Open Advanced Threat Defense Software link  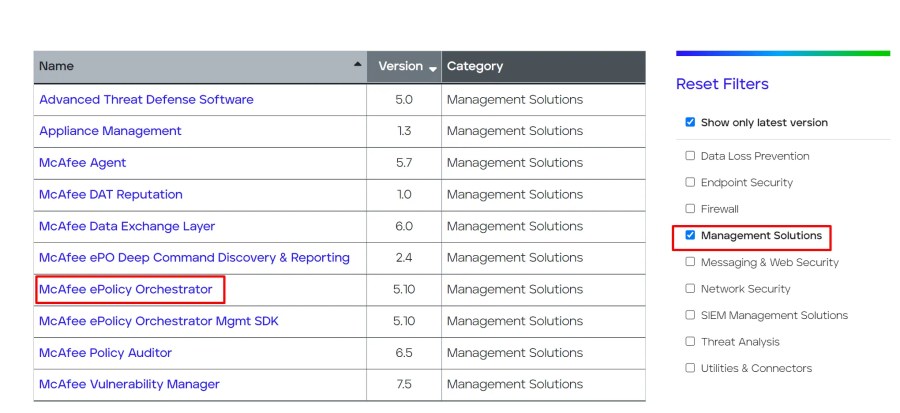pyautogui.click(x=146, y=99)
